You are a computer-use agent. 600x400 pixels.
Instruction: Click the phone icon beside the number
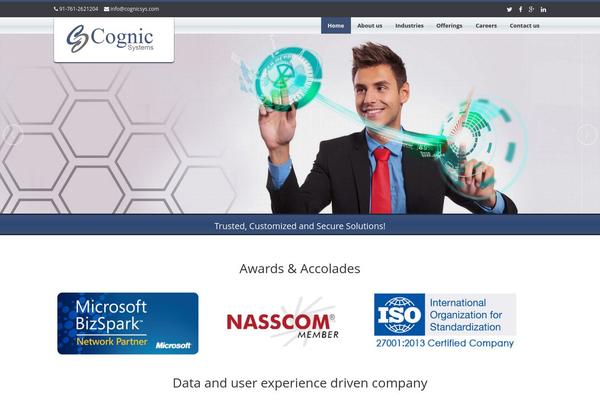[56, 9]
